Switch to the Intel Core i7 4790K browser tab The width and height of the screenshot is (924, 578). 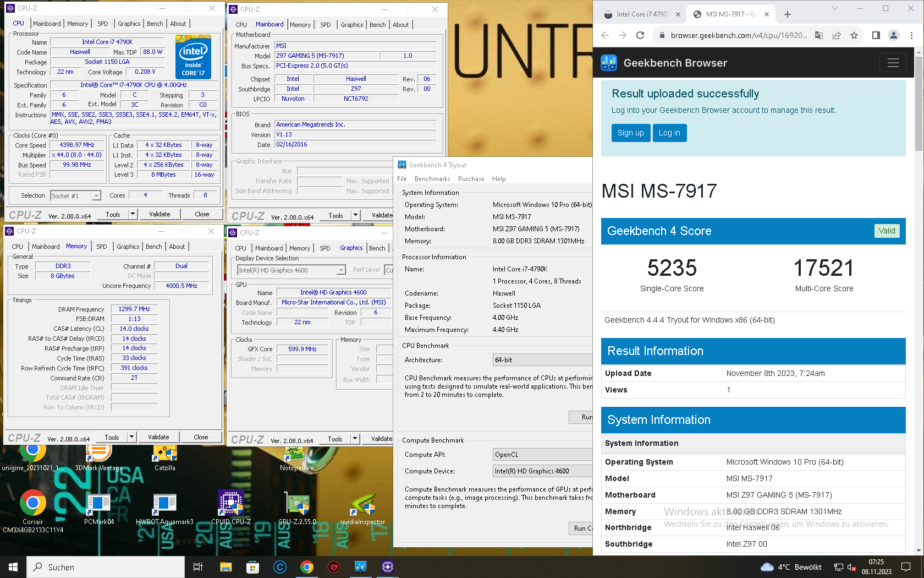coord(642,14)
